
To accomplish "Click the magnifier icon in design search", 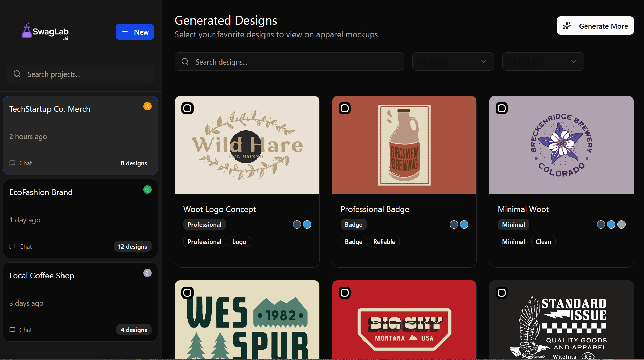I will tap(185, 61).
